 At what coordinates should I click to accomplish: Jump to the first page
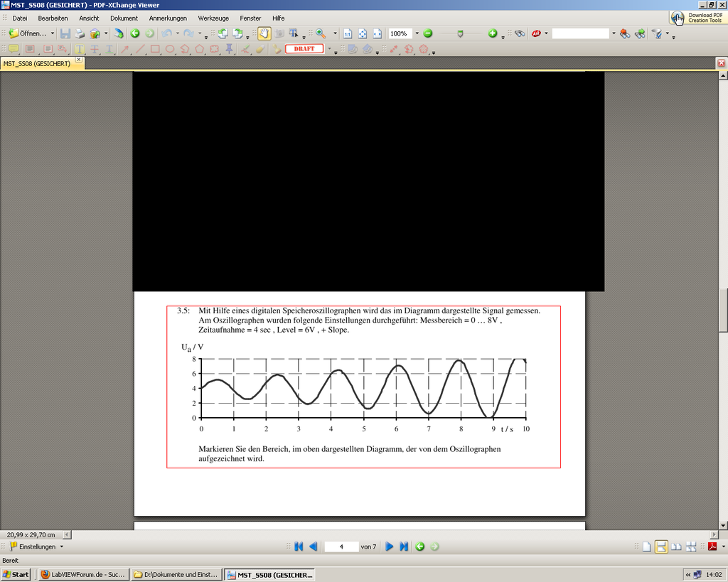pos(299,546)
